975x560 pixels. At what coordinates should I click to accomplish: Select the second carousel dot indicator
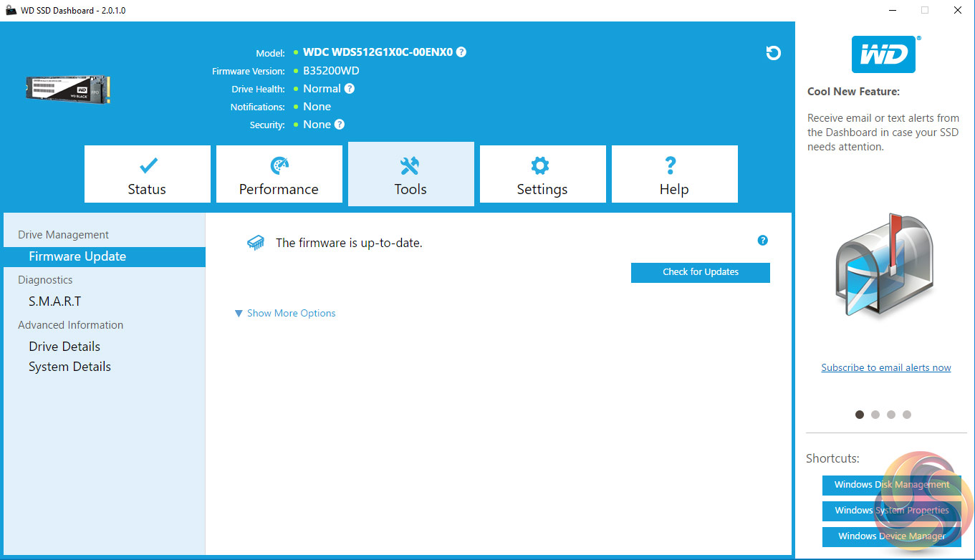(x=875, y=415)
